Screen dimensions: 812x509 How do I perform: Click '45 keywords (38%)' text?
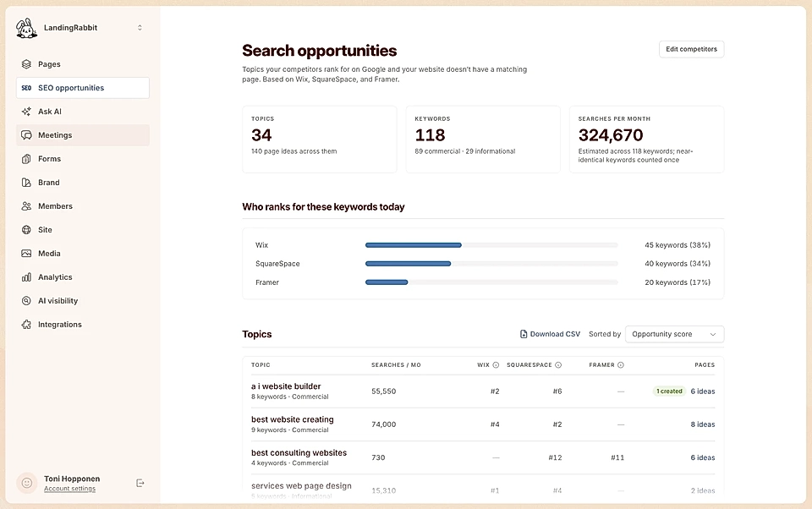(678, 245)
